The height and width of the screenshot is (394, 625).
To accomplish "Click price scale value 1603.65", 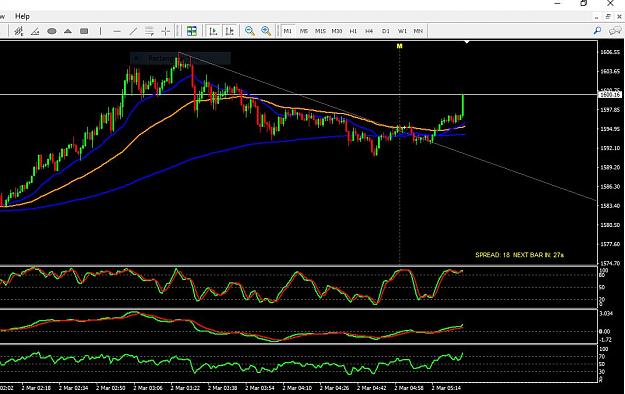I will [x=610, y=71].
